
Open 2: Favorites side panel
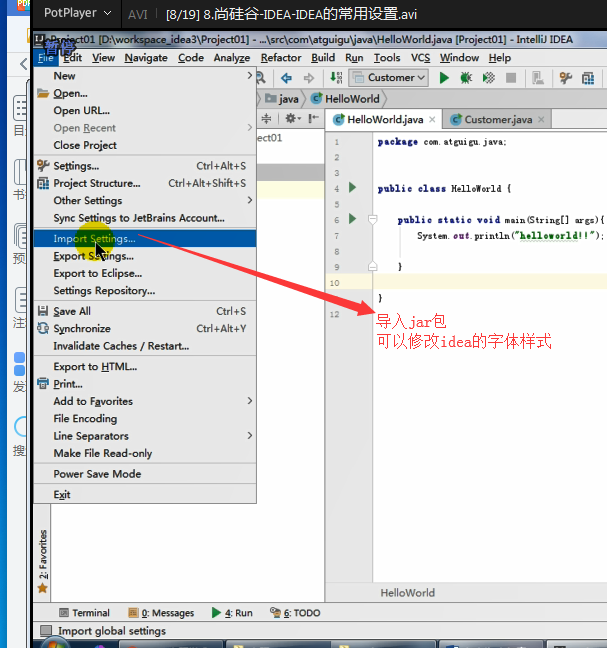[x=43, y=561]
